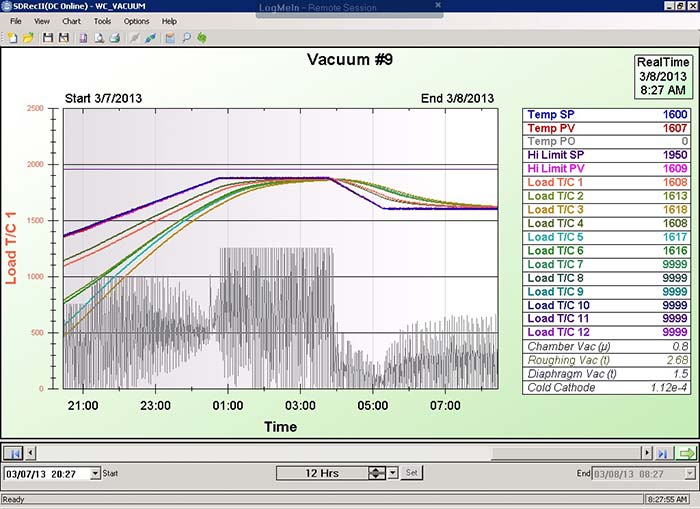Select the Roughing Vac (t) legend row
Image resolution: width=700 pixels, height=509 pixels.
606,360
